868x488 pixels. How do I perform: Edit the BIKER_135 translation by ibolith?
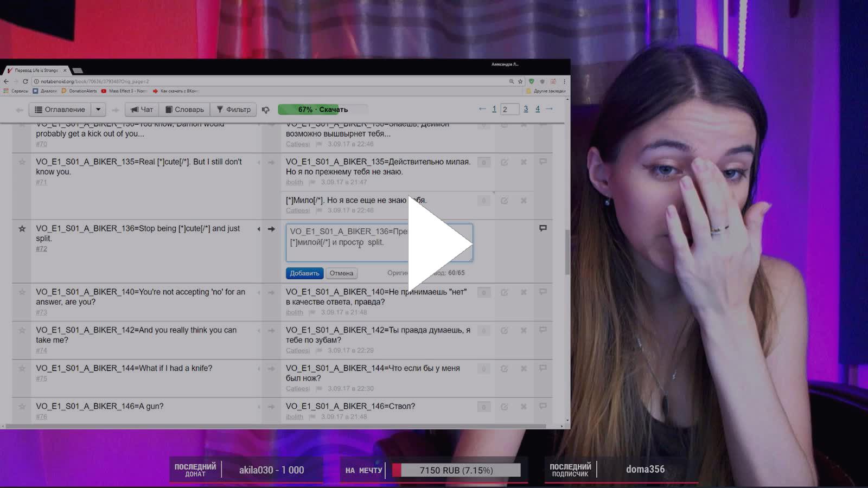[x=504, y=162]
